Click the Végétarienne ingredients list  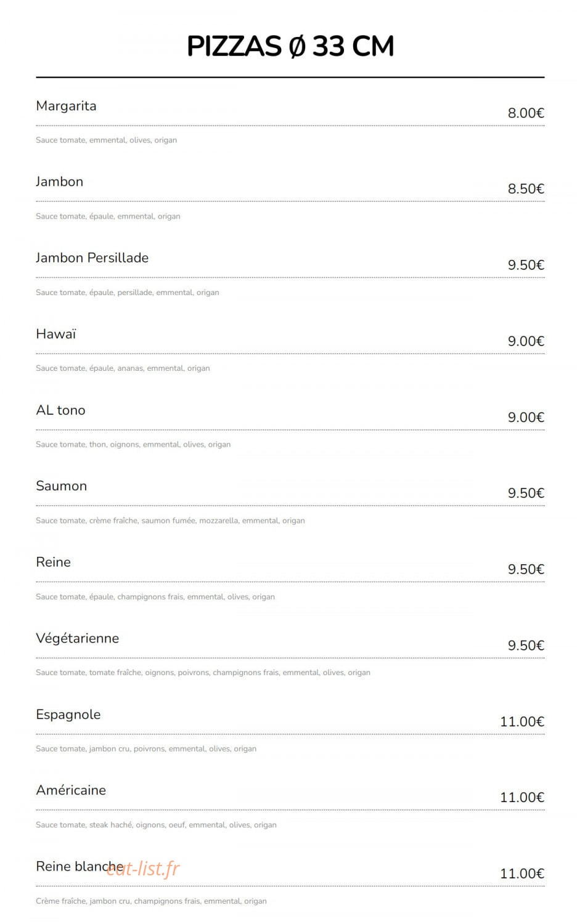(203, 673)
